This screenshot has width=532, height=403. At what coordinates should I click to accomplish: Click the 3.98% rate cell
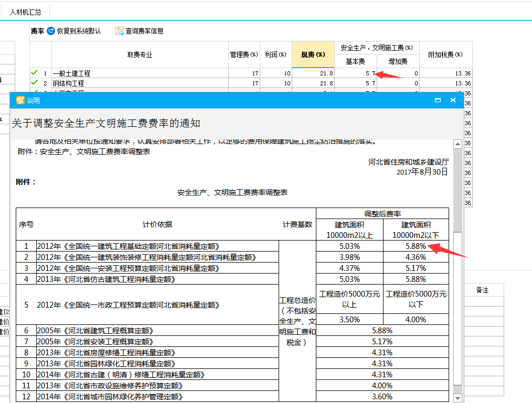tap(349, 257)
